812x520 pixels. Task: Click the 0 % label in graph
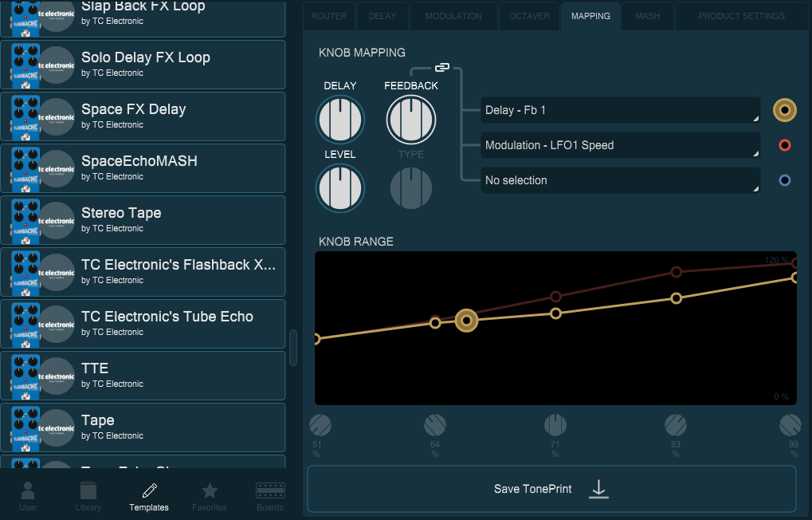(781, 396)
